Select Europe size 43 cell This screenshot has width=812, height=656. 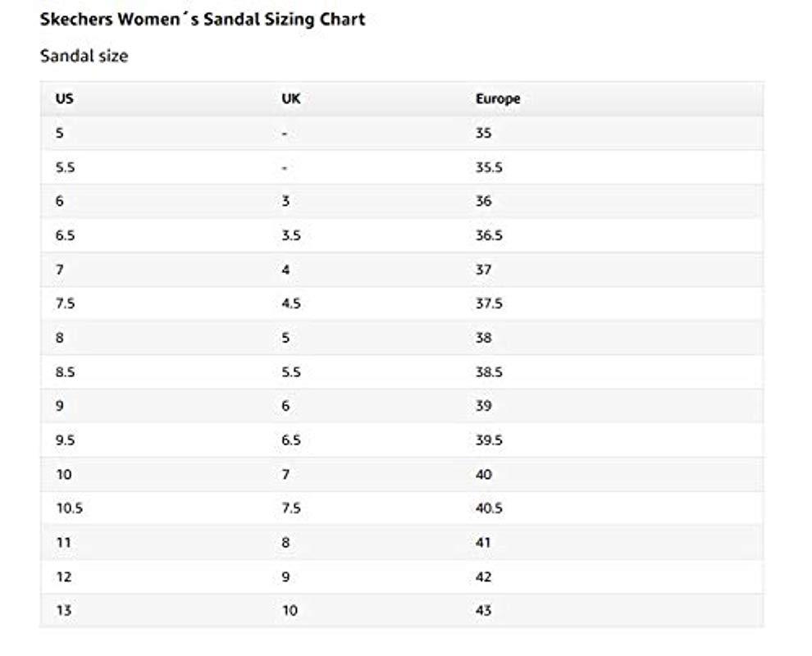point(483,611)
